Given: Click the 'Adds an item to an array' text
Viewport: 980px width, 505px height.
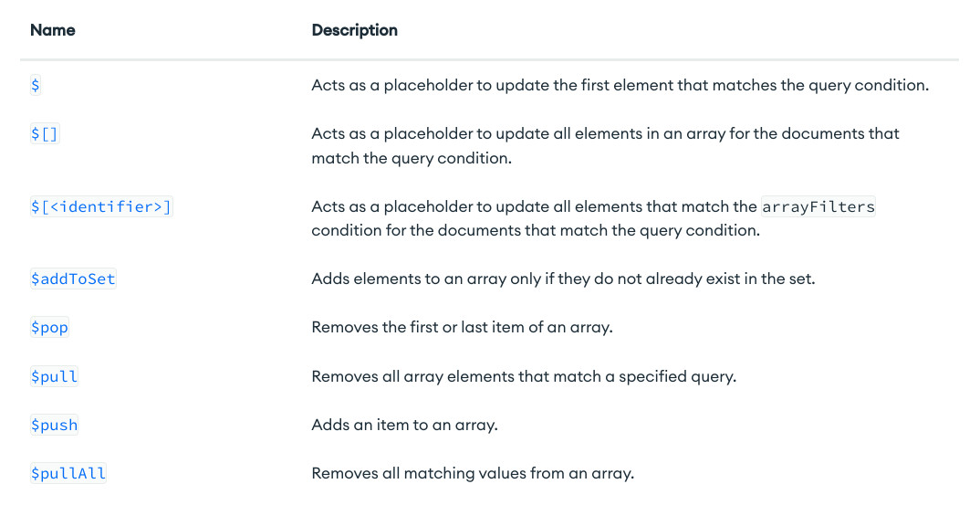Looking at the screenshot, I should (x=404, y=425).
